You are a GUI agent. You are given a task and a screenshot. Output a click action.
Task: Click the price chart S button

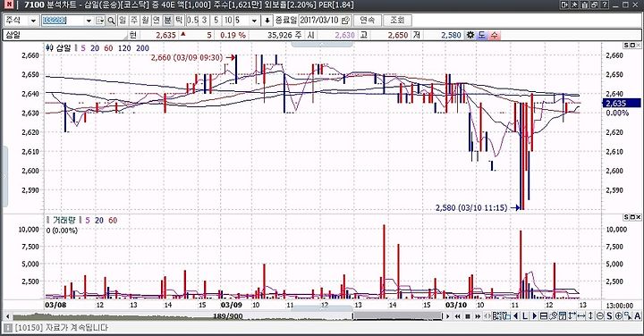pyautogui.click(x=626, y=46)
